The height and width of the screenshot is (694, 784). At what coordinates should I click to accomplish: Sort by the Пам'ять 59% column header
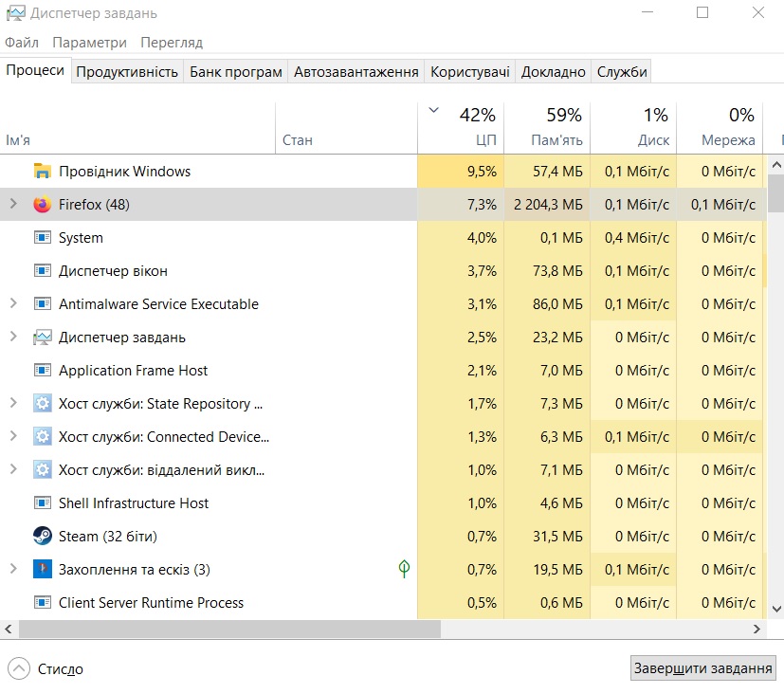click(547, 128)
